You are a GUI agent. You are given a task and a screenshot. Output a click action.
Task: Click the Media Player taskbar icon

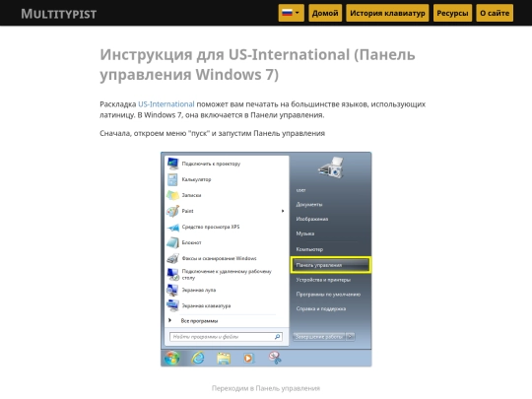point(248,359)
